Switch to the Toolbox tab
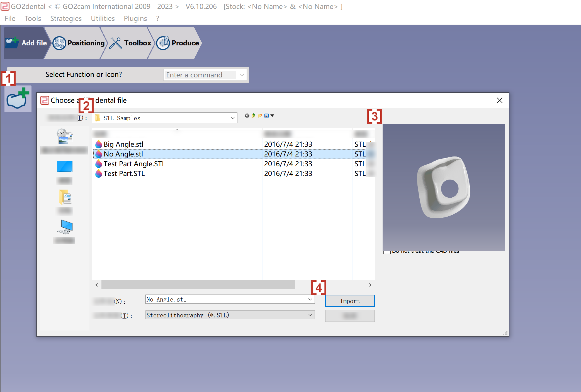581x392 pixels. (130, 43)
